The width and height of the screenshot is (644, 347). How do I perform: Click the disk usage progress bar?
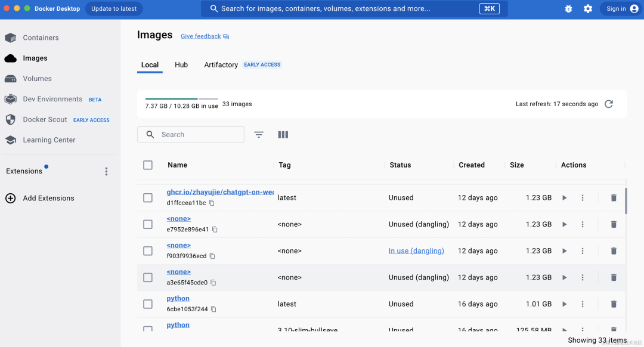pos(181,98)
